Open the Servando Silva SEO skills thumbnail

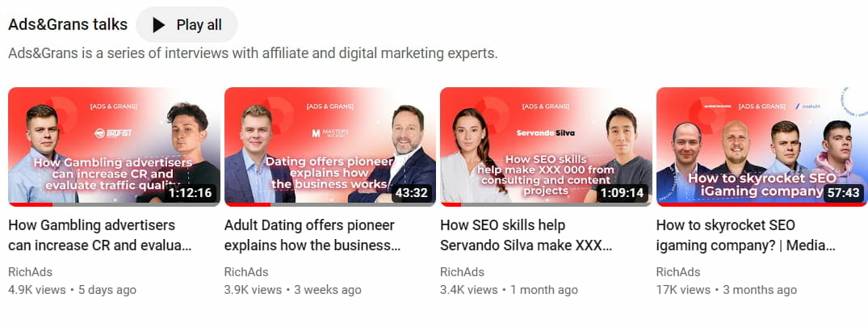(546, 147)
